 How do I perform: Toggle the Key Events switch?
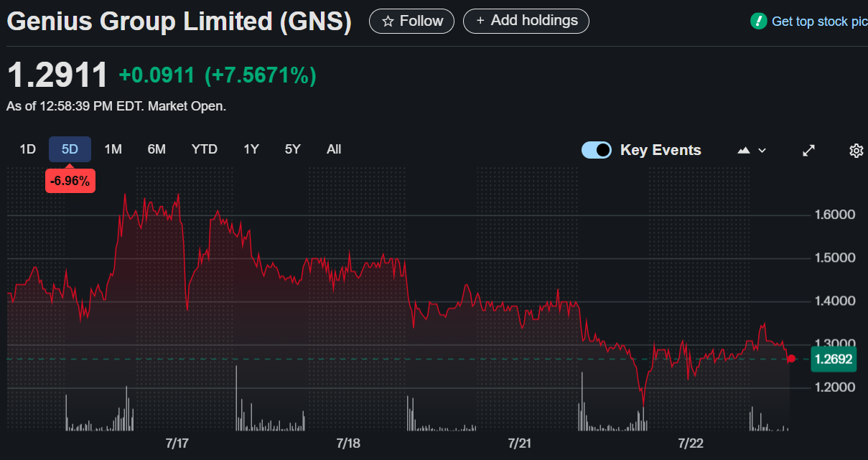pos(597,150)
